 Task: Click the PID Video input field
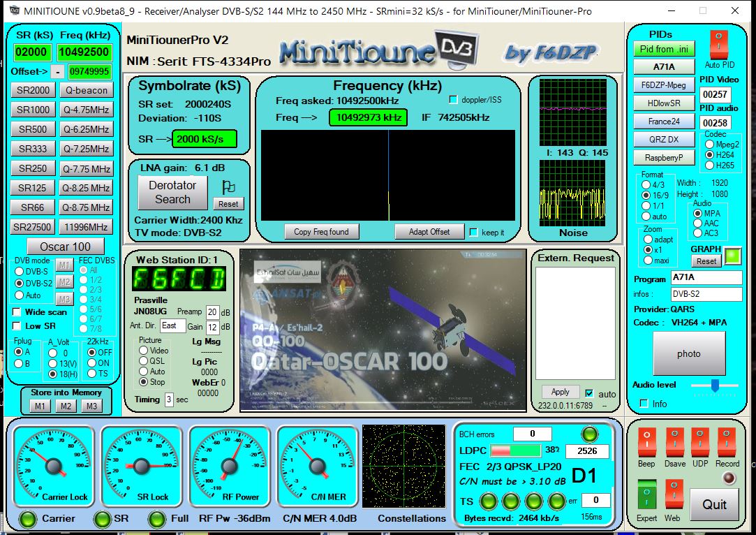click(x=714, y=94)
